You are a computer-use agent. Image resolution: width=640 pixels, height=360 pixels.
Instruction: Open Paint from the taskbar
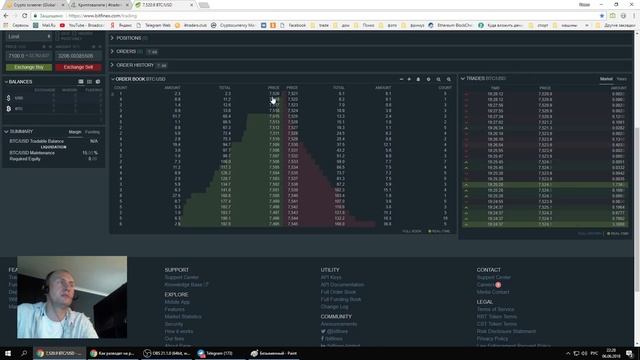click(273, 353)
